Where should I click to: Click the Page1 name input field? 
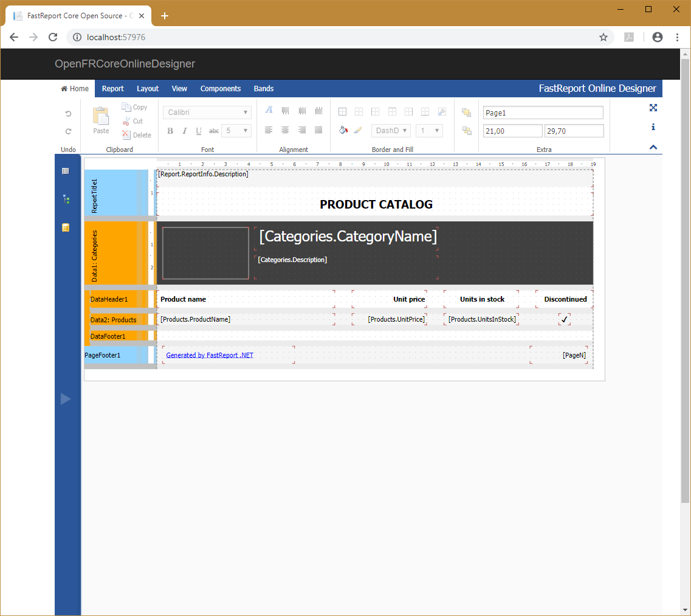(x=543, y=112)
